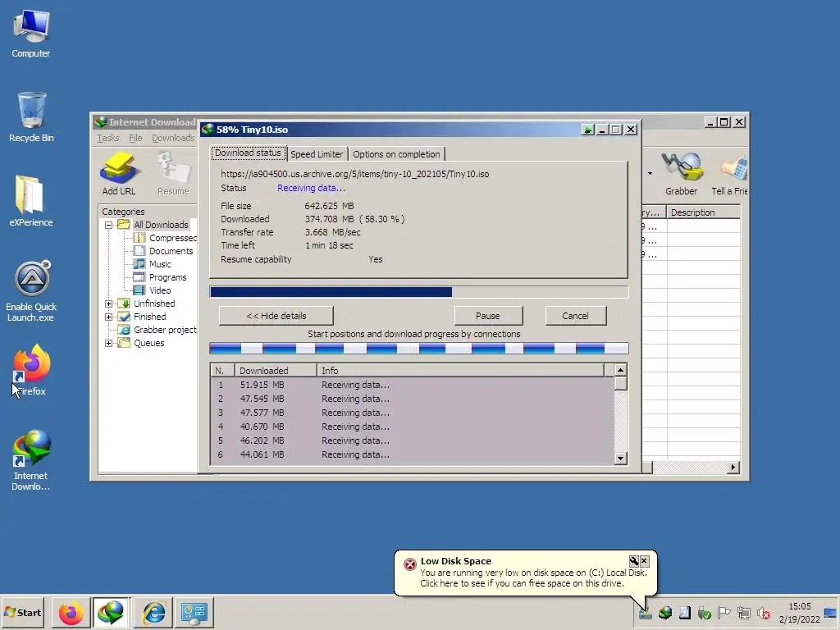The height and width of the screenshot is (630, 840).
Task: Click the Resume toolbar icon
Action: point(173,173)
